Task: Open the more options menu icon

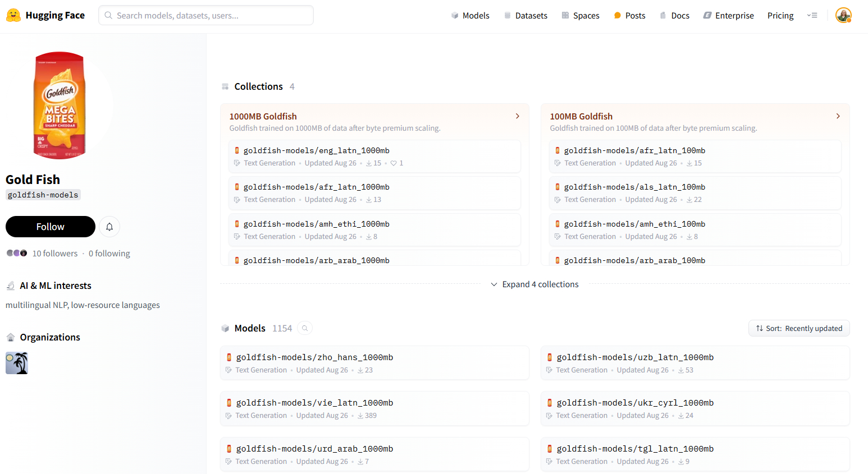Action: point(812,15)
